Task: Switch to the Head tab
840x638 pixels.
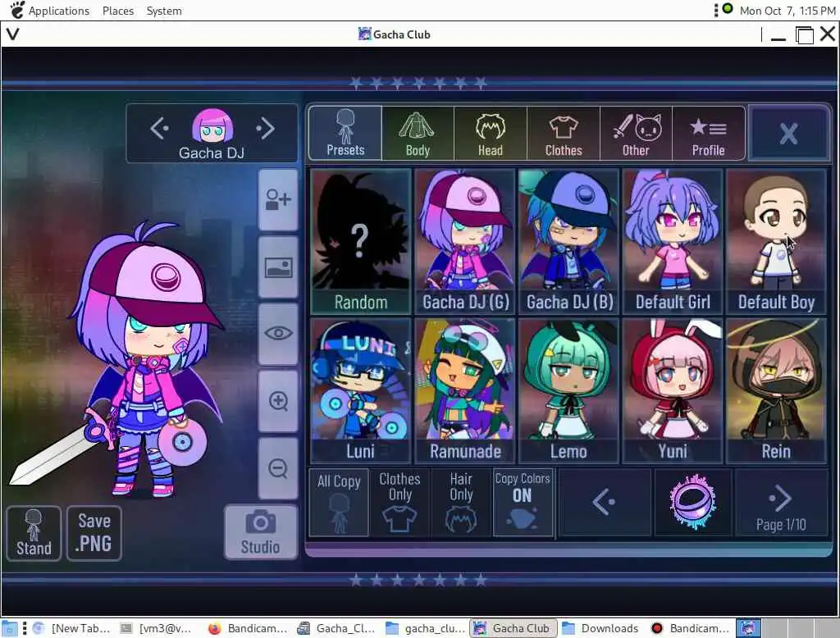Action: [491, 134]
